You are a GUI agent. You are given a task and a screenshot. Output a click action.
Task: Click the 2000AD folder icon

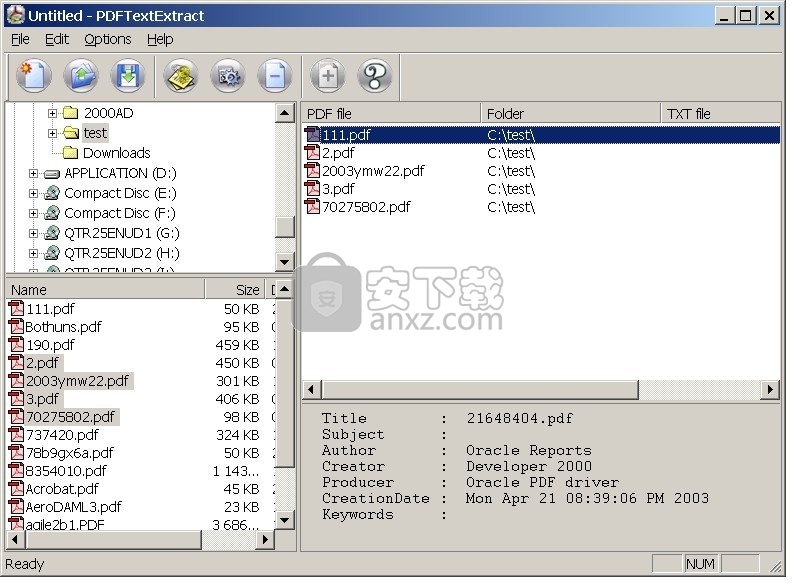pos(70,113)
